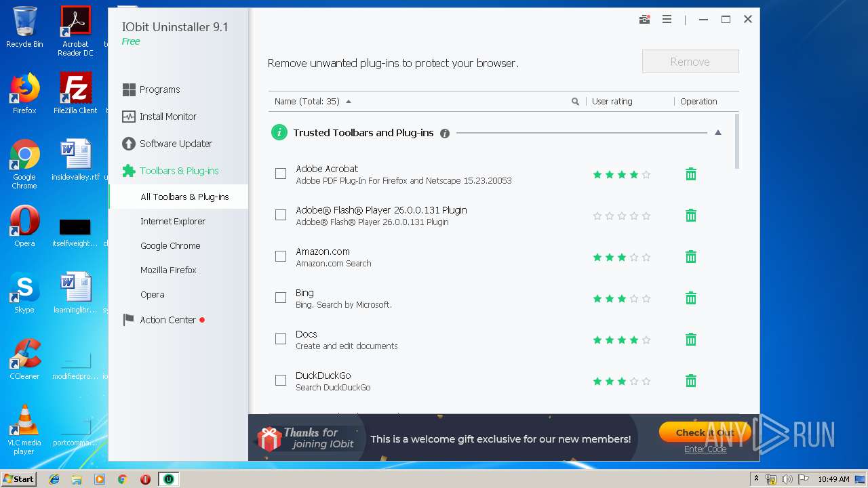
Task: Click the trash icon for Bing
Action: (691, 298)
